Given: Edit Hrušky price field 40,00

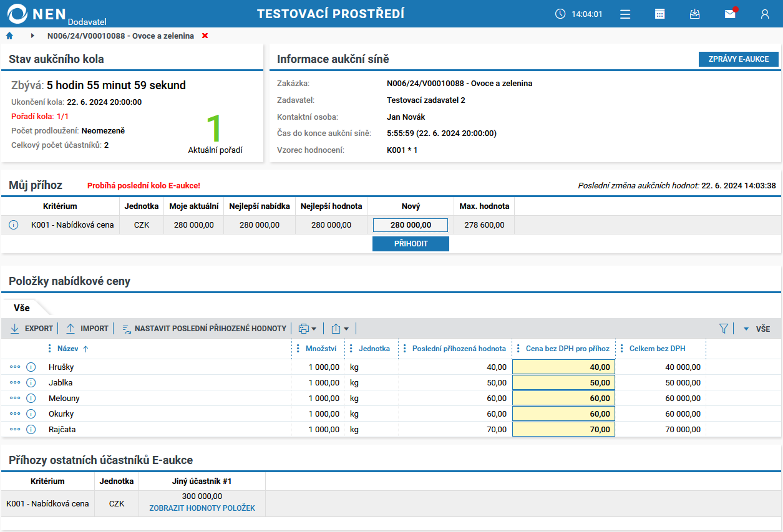Looking at the screenshot, I should (563, 367).
